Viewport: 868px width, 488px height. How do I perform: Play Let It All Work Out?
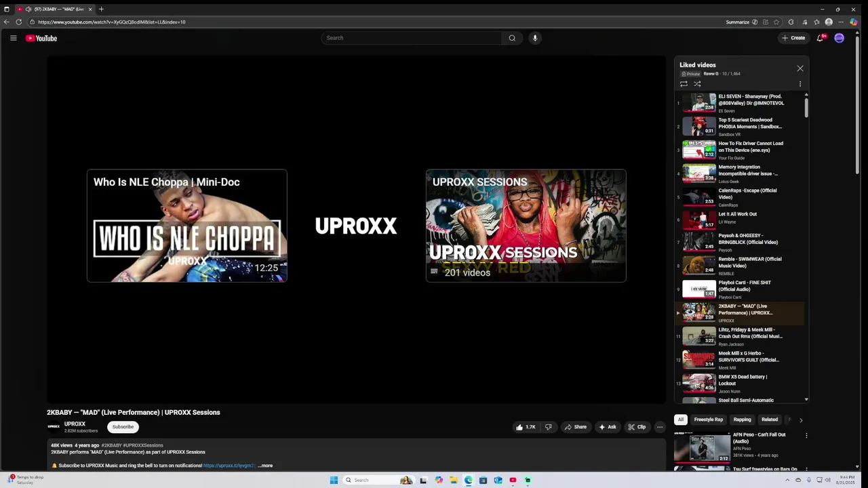click(740, 221)
